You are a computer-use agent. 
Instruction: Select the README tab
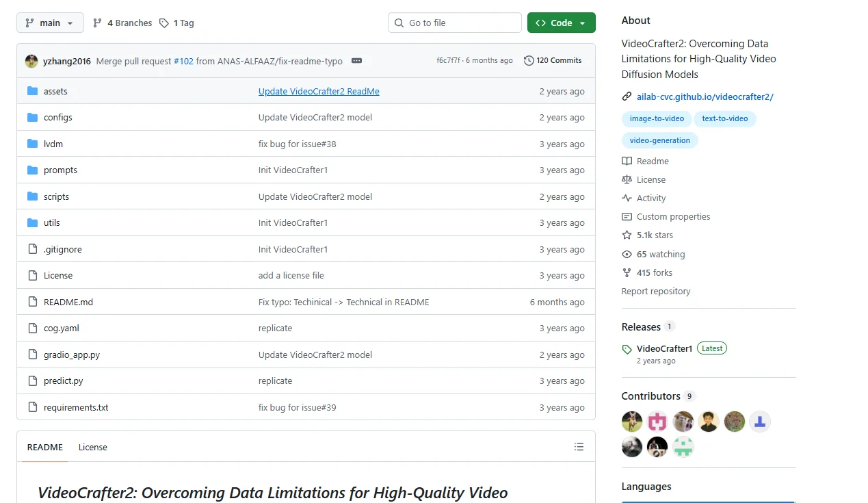pyautogui.click(x=45, y=447)
